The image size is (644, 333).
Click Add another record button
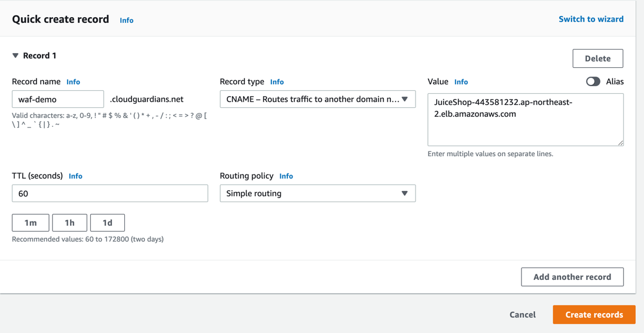click(x=572, y=277)
